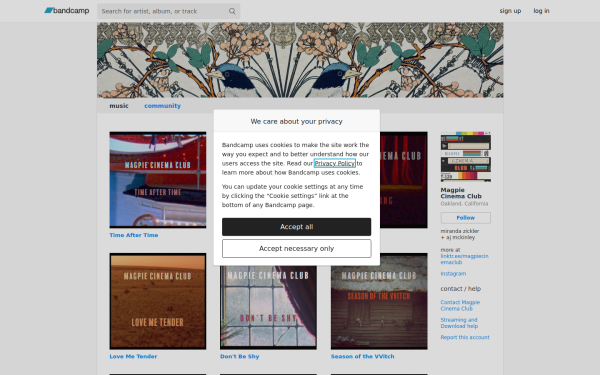Click Accept necessary only button
The image size is (600, 375).
[x=297, y=248]
